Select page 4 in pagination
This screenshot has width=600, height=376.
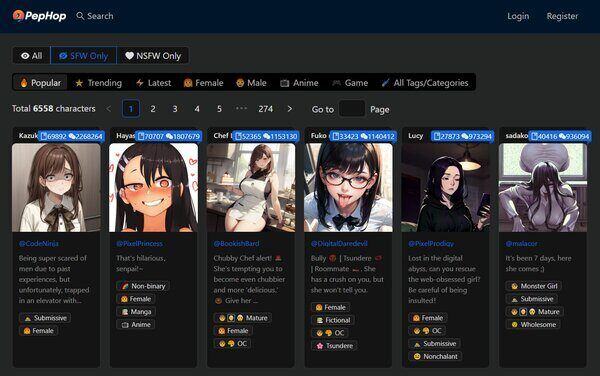pos(197,109)
